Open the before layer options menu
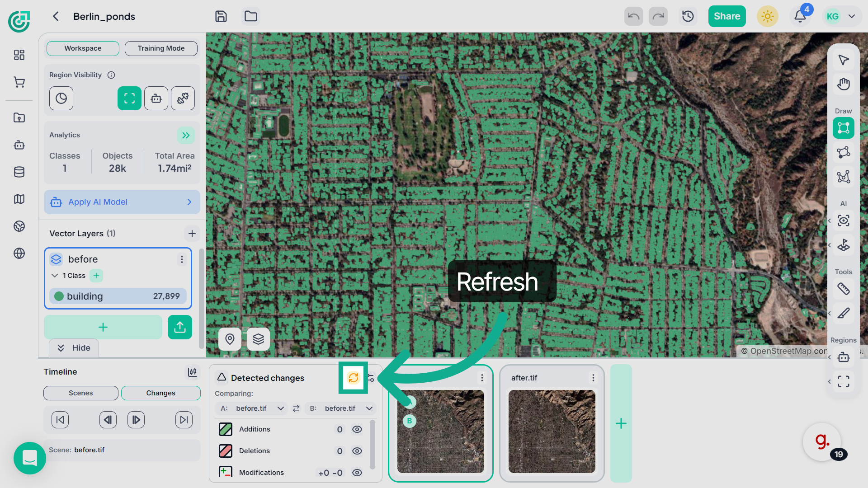The height and width of the screenshot is (488, 868). [182, 259]
